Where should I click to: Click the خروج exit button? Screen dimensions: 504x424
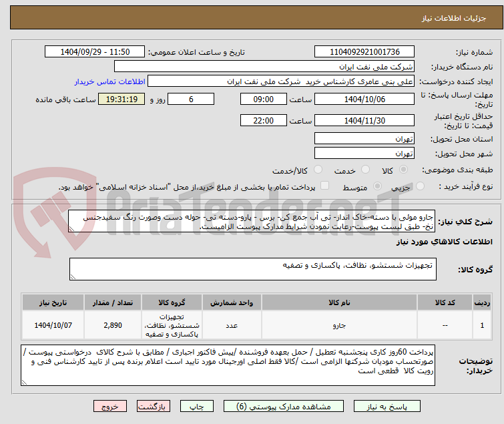pyautogui.click(x=110, y=407)
